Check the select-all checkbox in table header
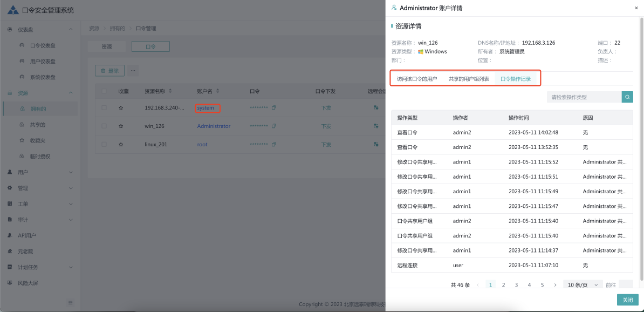This screenshot has width=644, height=312. [104, 91]
